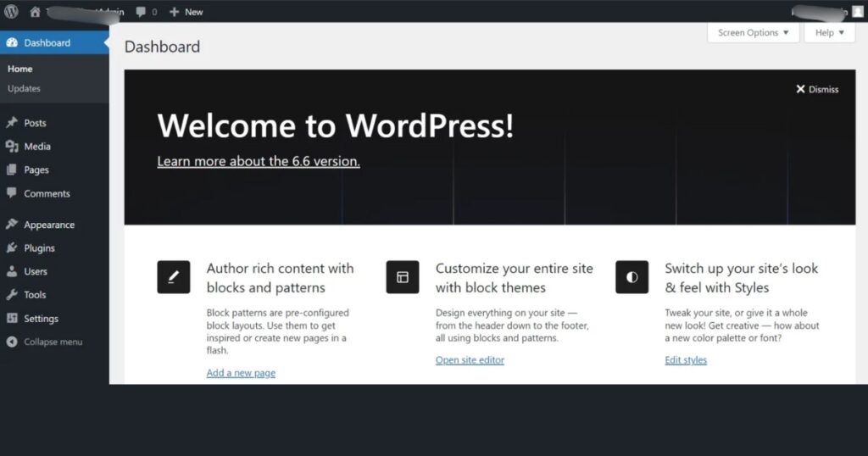The width and height of the screenshot is (868, 456).
Task: Dismiss the Welcome to WordPress panel
Action: 817,89
